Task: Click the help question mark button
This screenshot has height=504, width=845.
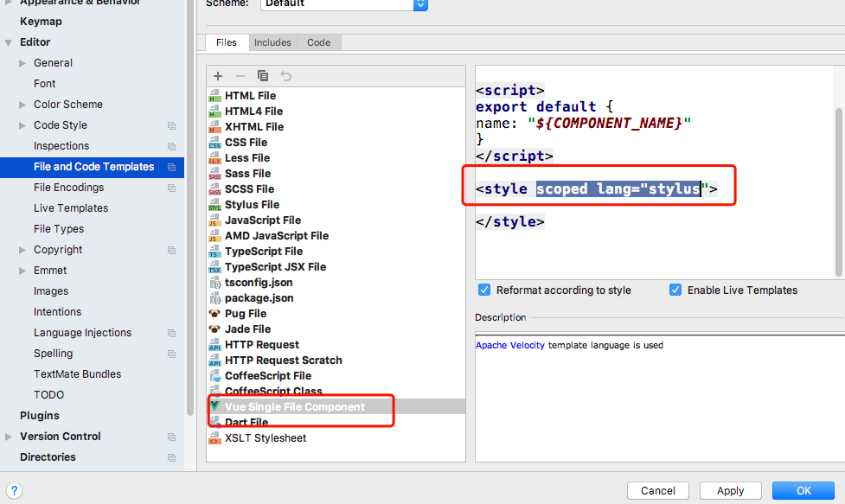Action: point(14,490)
